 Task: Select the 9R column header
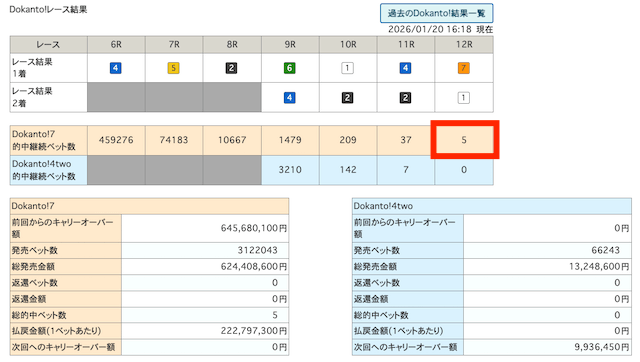(x=290, y=44)
